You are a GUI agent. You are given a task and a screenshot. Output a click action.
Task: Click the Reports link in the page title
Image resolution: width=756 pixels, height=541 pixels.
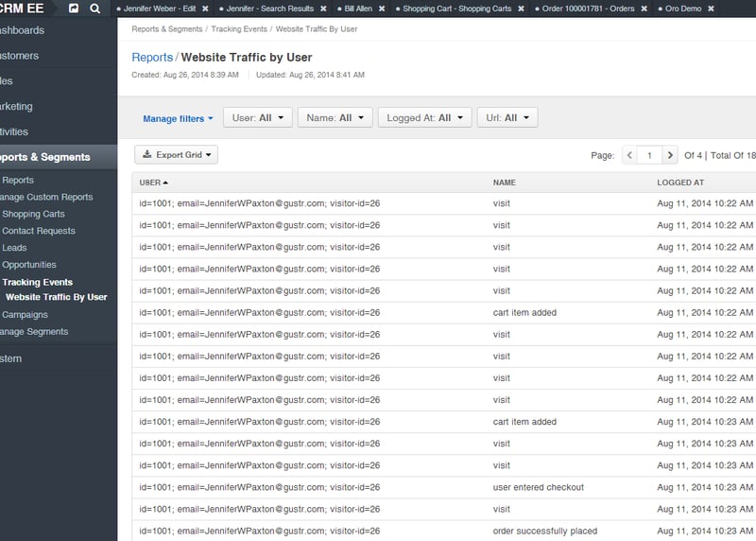152,58
